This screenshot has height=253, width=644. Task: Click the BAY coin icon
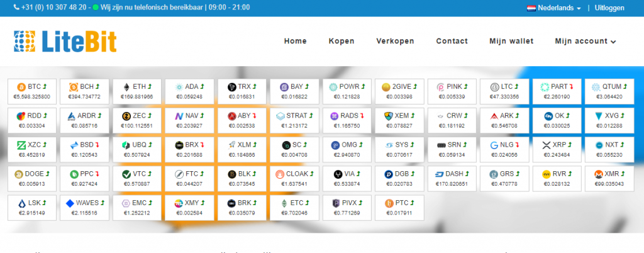click(x=284, y=87)
